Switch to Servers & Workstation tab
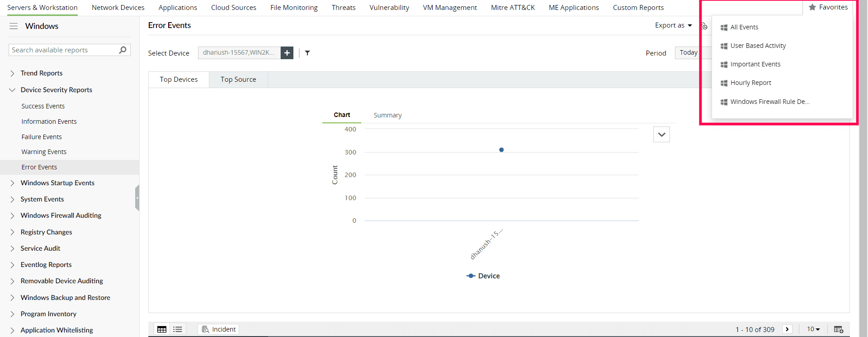This screenshot has height=337, width=868. tap(42, 8)
